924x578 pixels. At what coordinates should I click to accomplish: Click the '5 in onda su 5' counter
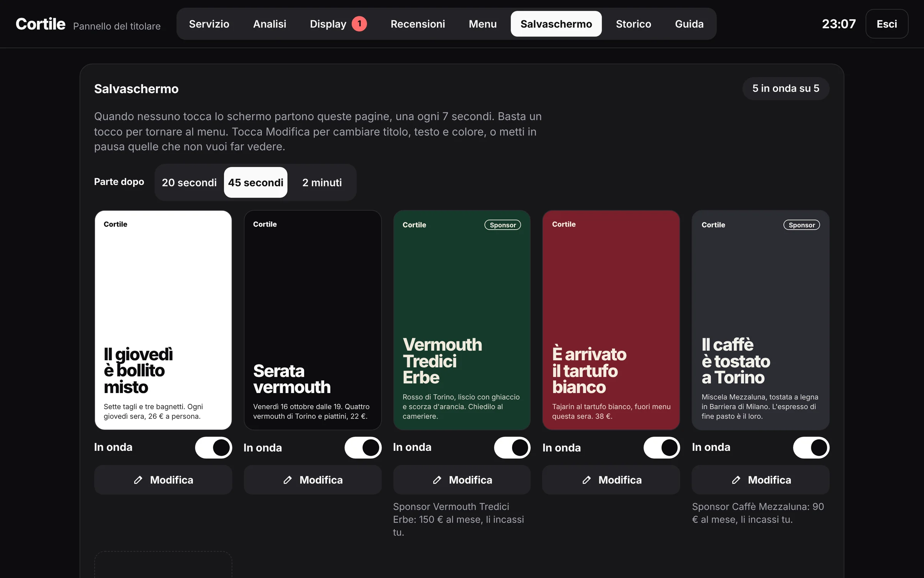(x=786, y=89)
